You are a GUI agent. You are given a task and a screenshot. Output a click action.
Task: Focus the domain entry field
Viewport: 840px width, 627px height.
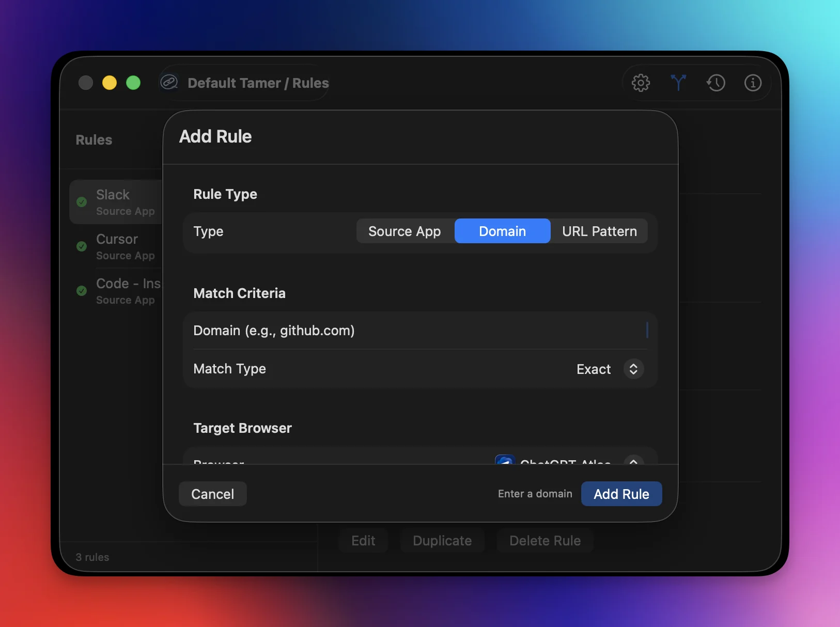pyautogui.click(x=413, y=331)
